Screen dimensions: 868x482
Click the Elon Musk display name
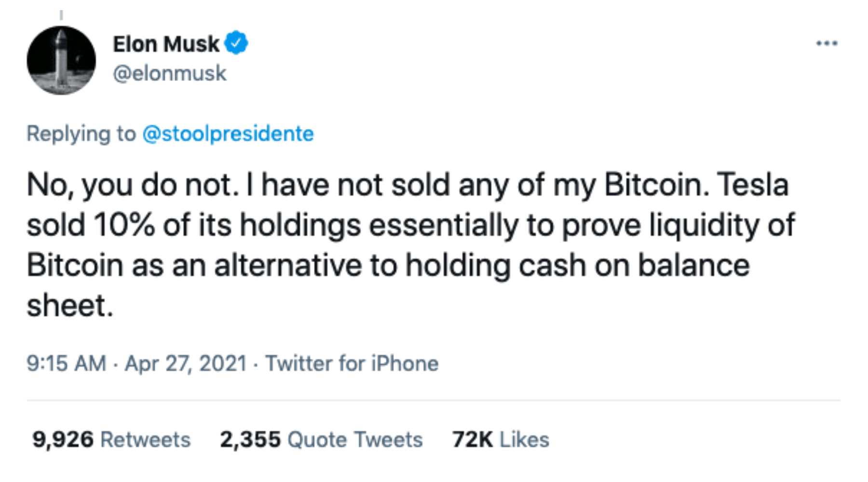[166, 44]
